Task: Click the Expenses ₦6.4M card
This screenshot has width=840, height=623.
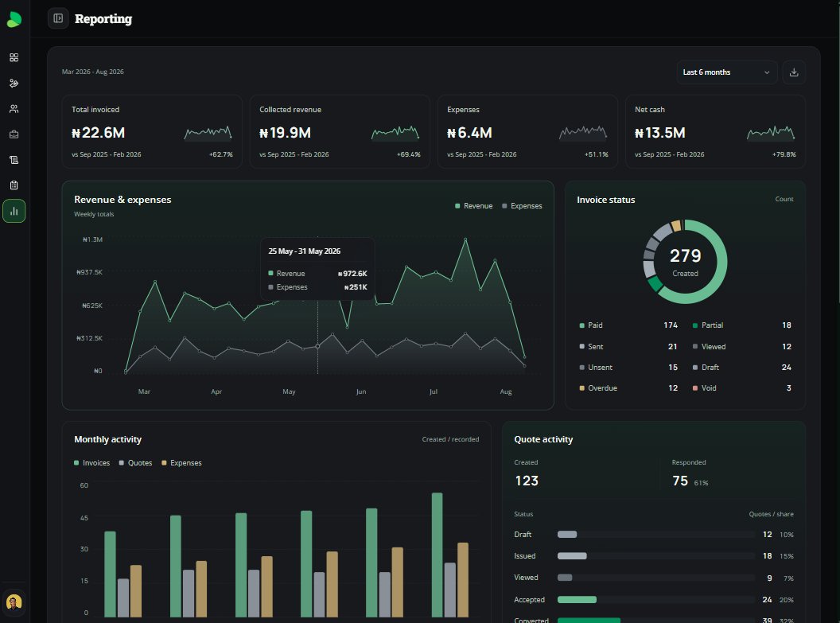Action: tap(527, 132)
